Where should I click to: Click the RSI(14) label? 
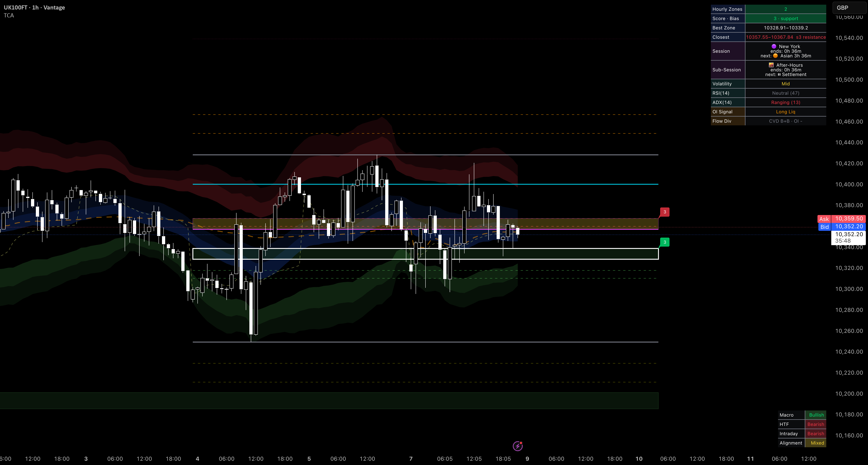[x=728, y=93]
